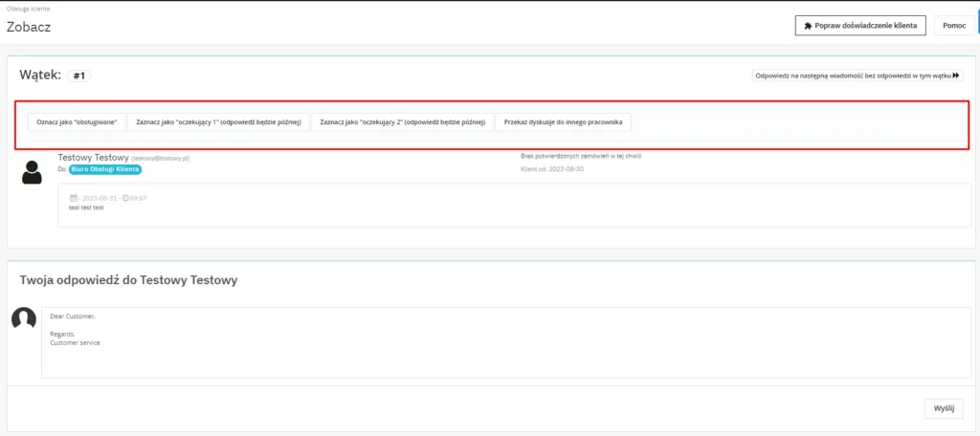Click the Popraw doświadczenie klienta button label
The width and height of the screenshot is (980, 436).
coord(866,26)
